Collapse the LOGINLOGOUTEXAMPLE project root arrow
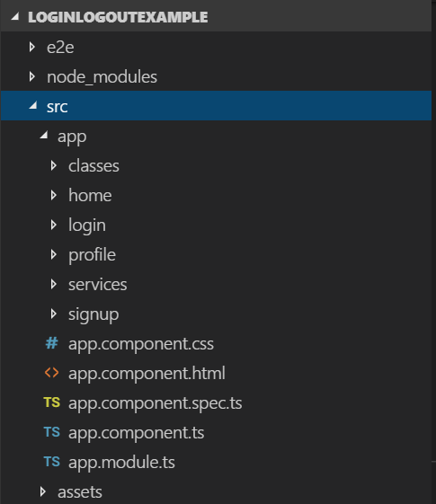The height and width of the screenshot is (504, 436). coord(15,16)
